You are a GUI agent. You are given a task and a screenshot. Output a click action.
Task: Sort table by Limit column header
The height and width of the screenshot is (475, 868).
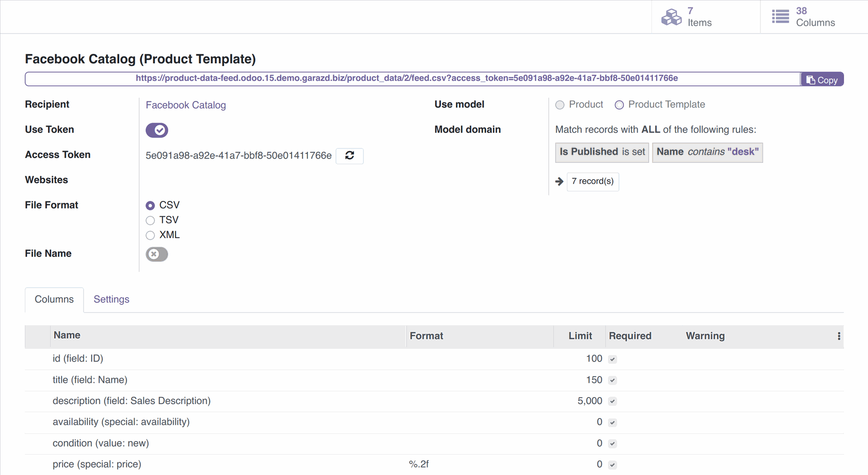(x=580, y=336)
